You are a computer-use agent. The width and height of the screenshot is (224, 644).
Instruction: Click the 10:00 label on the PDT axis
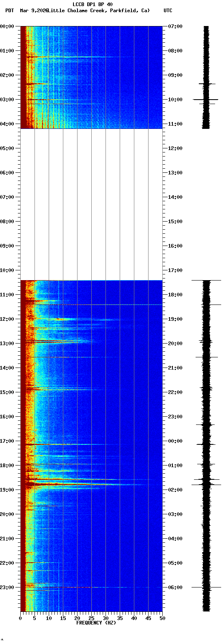point(6,270)
